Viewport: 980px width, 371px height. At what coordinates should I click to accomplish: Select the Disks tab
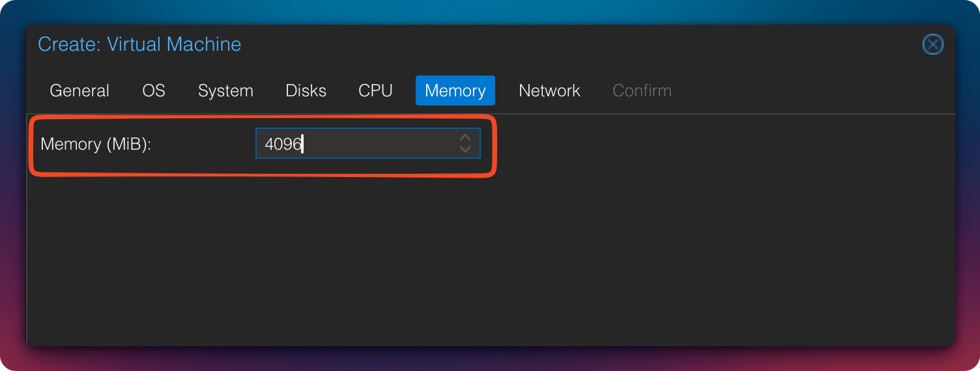[306, 90]
